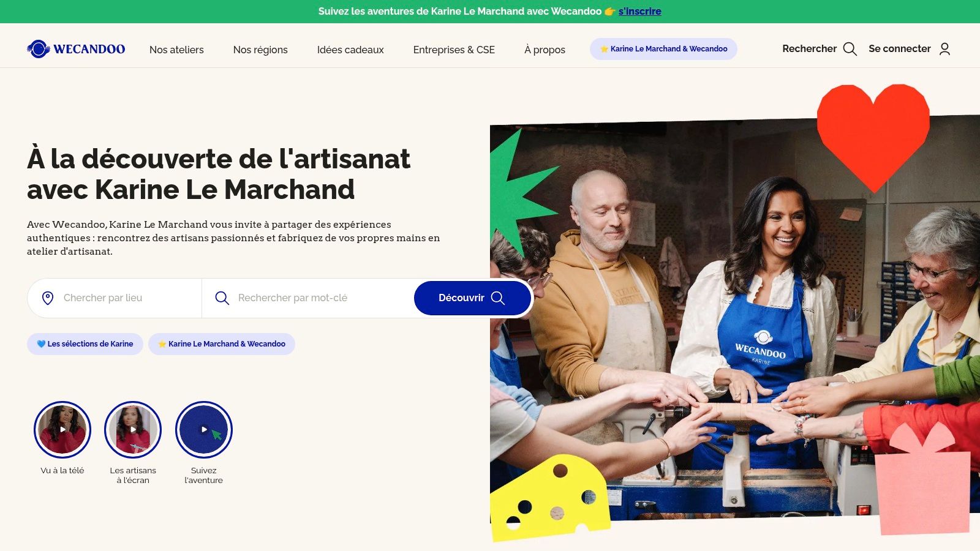
Task: Open the 'À propos' menu item
Action: pos(545,50)
